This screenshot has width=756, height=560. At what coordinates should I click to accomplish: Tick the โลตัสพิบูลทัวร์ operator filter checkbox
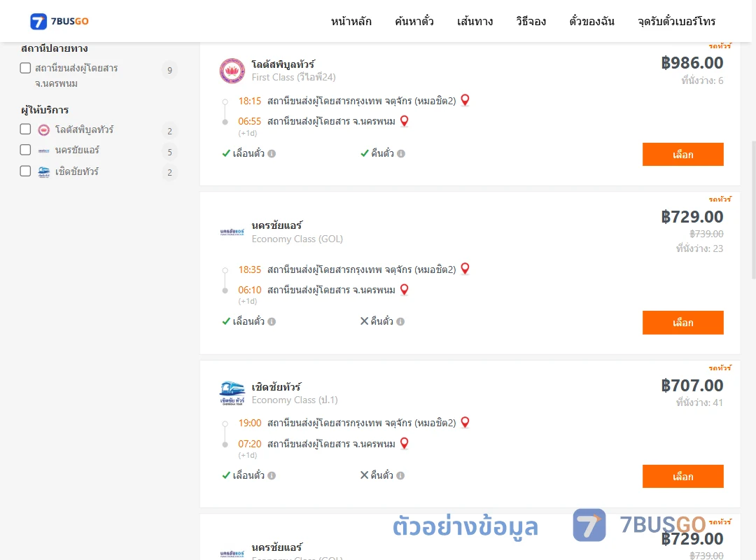coord(26,129)
